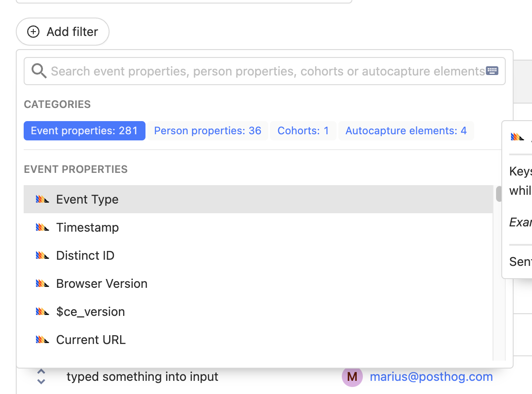Viewport: 532px width, 394px height.
Task: Click PostHog logo icon beside Distinct ID
Action: tap(42, 255)
